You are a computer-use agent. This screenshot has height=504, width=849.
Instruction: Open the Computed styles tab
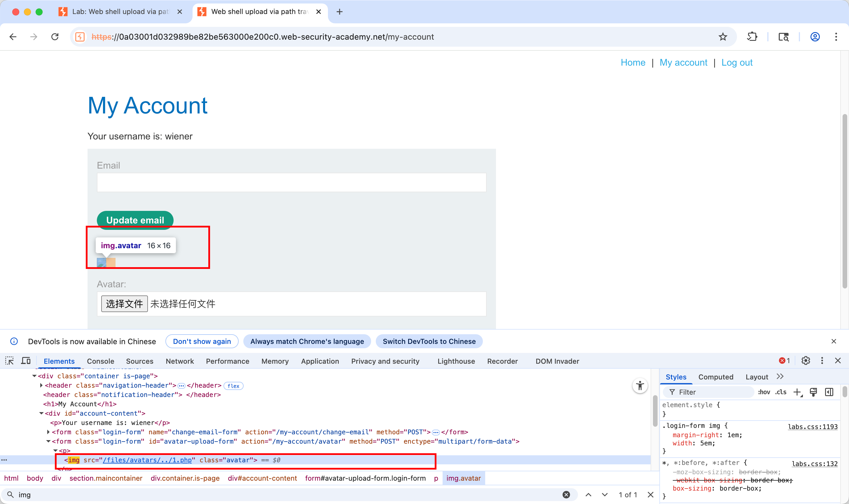715,377
